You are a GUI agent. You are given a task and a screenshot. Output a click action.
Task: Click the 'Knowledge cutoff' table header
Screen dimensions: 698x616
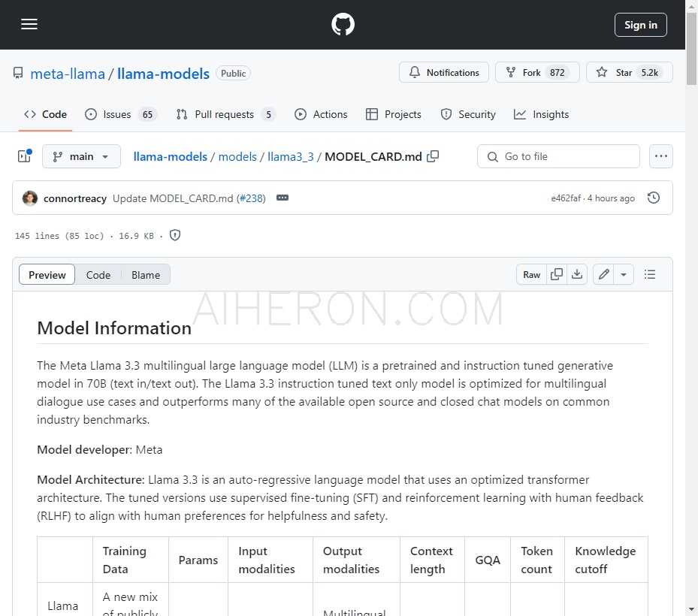606,560
